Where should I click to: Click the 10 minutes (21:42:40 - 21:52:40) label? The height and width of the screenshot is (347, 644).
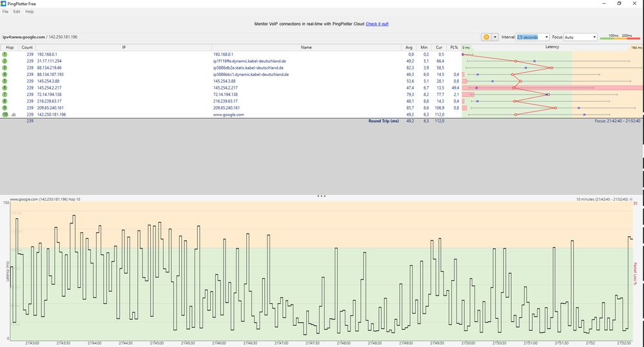click(601, 200)
